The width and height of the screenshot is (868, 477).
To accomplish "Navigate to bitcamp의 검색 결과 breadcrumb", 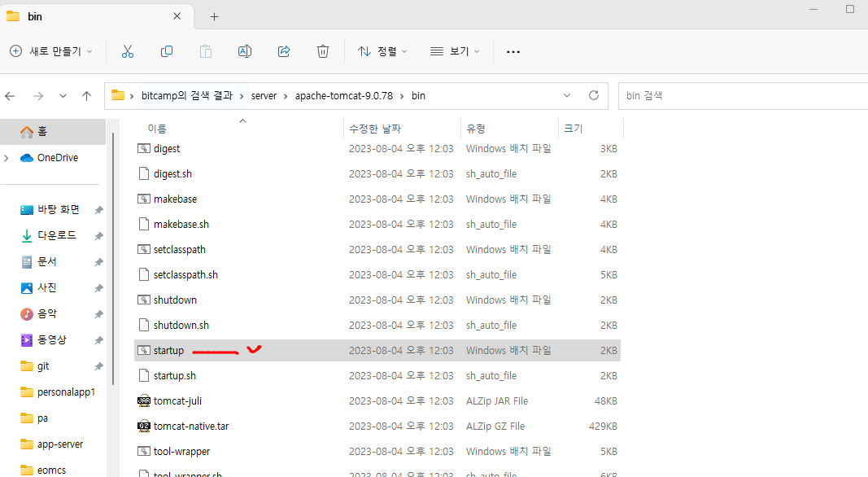I will tap(187, 96).
